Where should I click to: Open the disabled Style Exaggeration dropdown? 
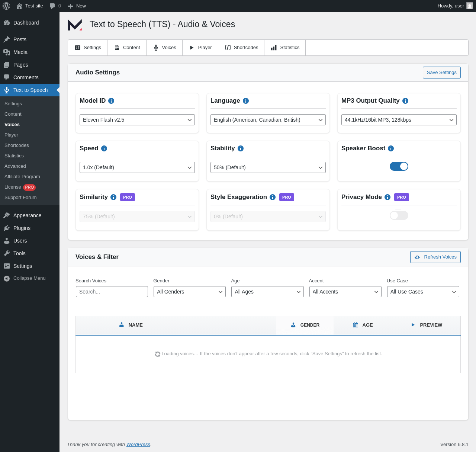click(268, 217)
